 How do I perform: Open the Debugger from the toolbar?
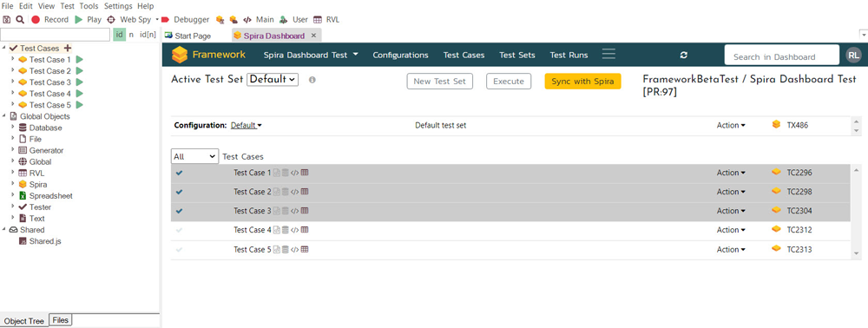pos(185,19)
